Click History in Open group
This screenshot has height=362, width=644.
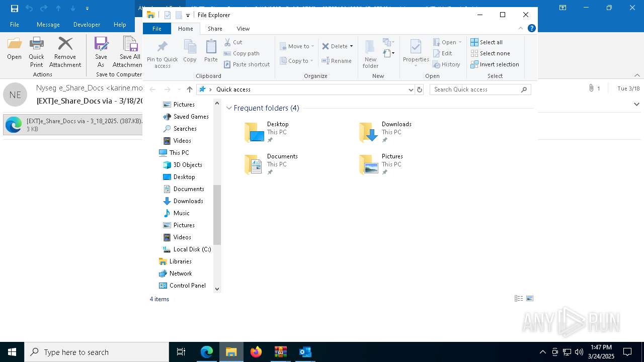pyautogui.click(x=446, y=64)
